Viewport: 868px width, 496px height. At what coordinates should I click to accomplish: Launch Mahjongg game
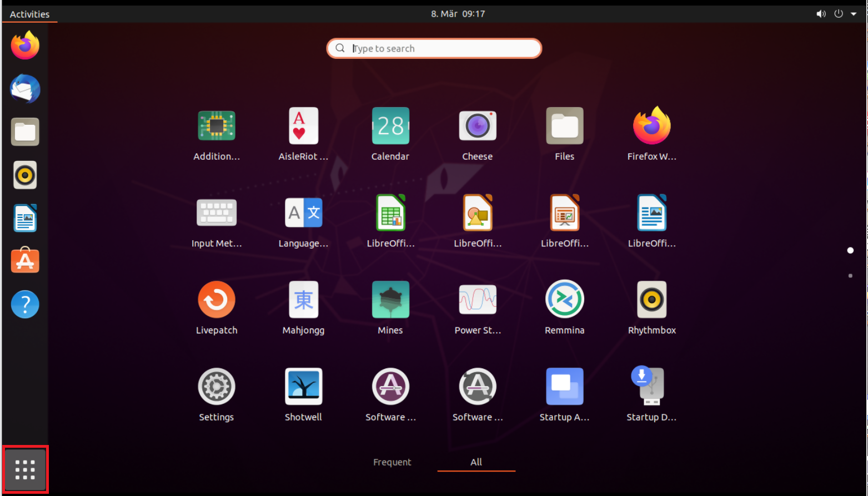[x=303, y=300]
